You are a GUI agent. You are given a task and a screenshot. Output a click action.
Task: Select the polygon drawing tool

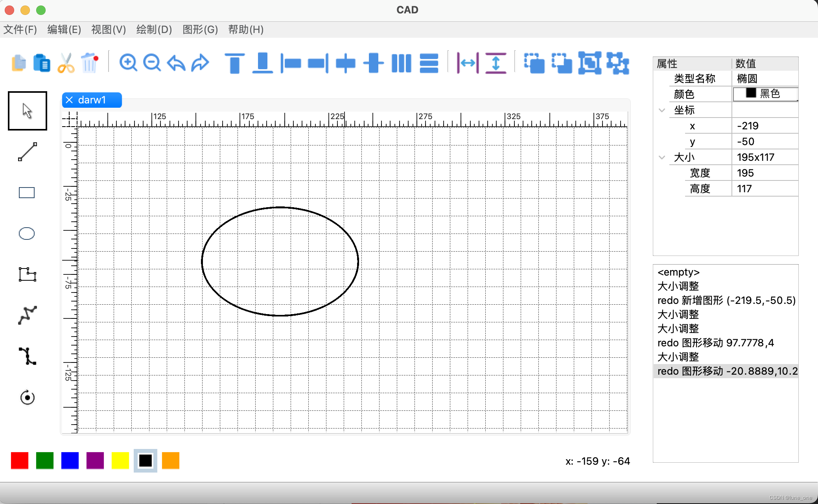pos(27,275)
